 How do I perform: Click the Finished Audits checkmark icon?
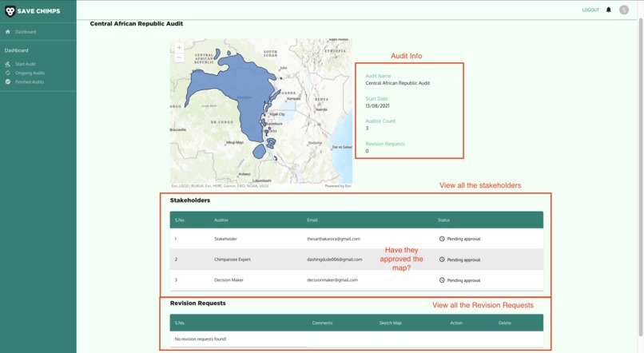(8, 81)
